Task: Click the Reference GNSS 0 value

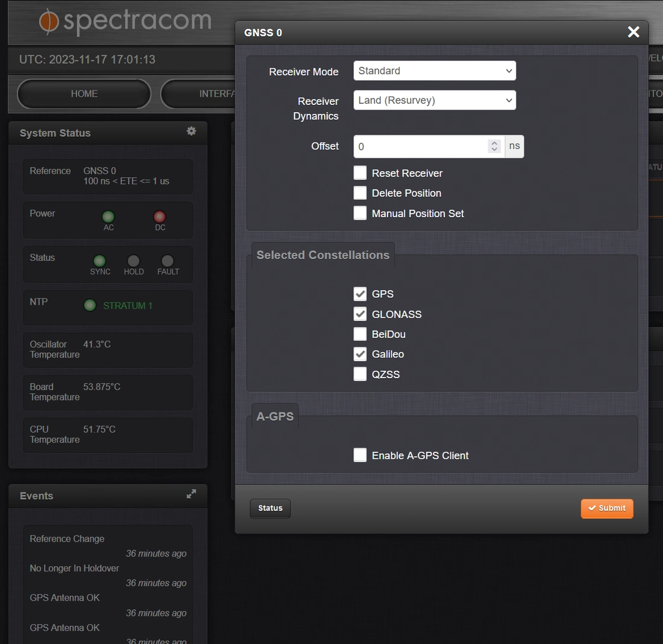Action: [x=99, y=171]
